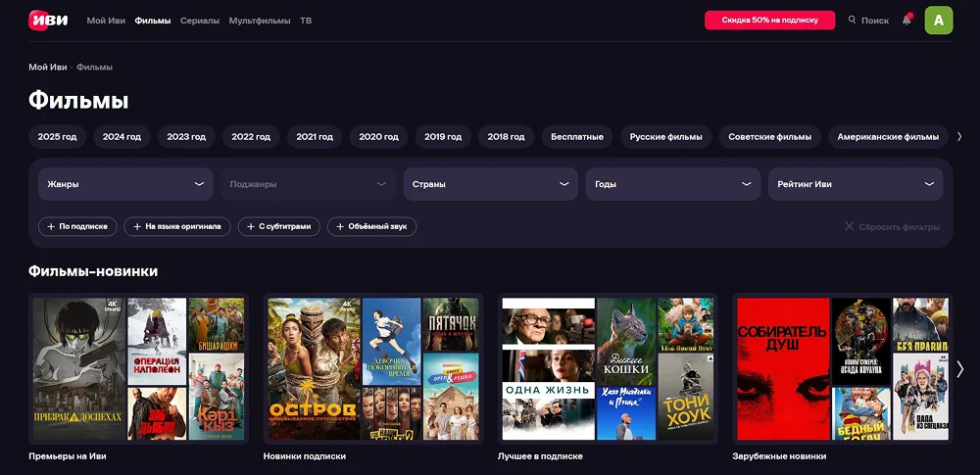
Task: Toggle the По подписке filter
Action: 77,226
